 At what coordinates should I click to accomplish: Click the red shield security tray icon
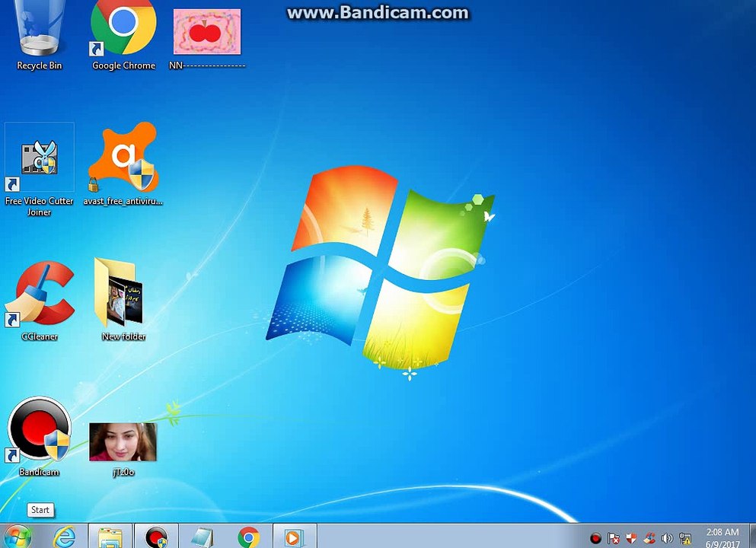click(x=631, y=538)
